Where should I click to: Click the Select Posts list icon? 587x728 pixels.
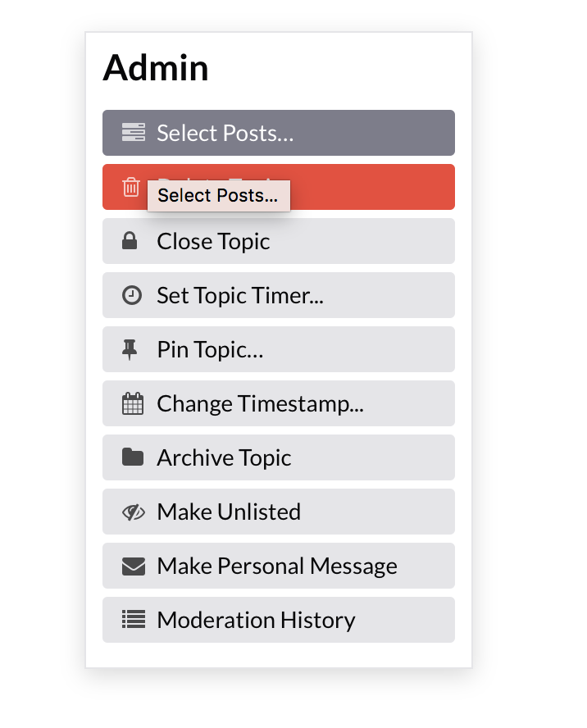133,132
